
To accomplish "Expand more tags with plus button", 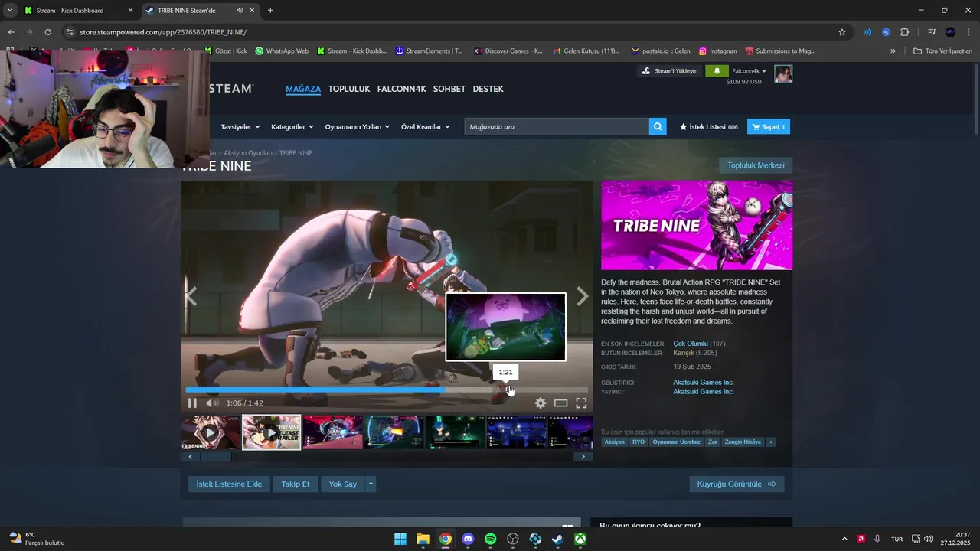I will (771, 442).
